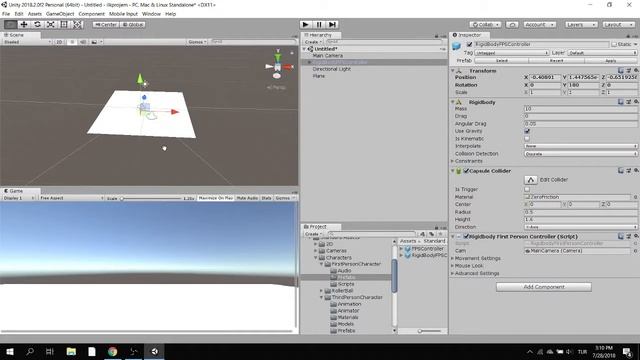Viewport: 640px width, 360px height.
Task: Click Edit Collider icon button
Action: (530, 180)
